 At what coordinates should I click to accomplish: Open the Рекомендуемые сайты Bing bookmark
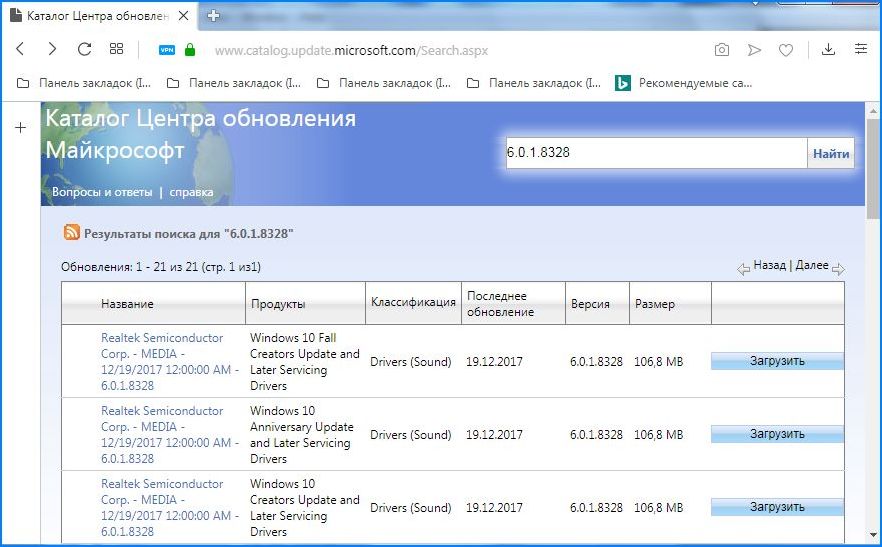tap(683, 83)
